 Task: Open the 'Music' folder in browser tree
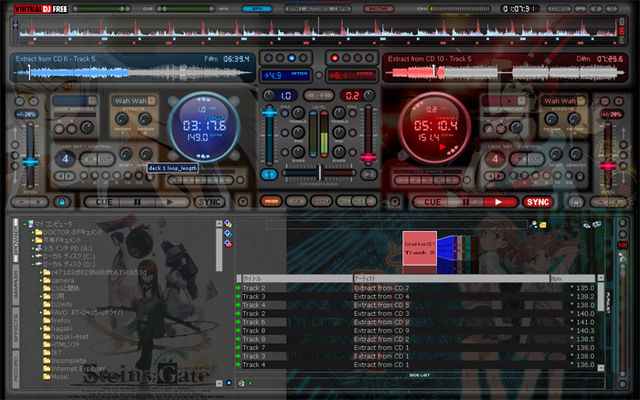click(x=60, y=377)
